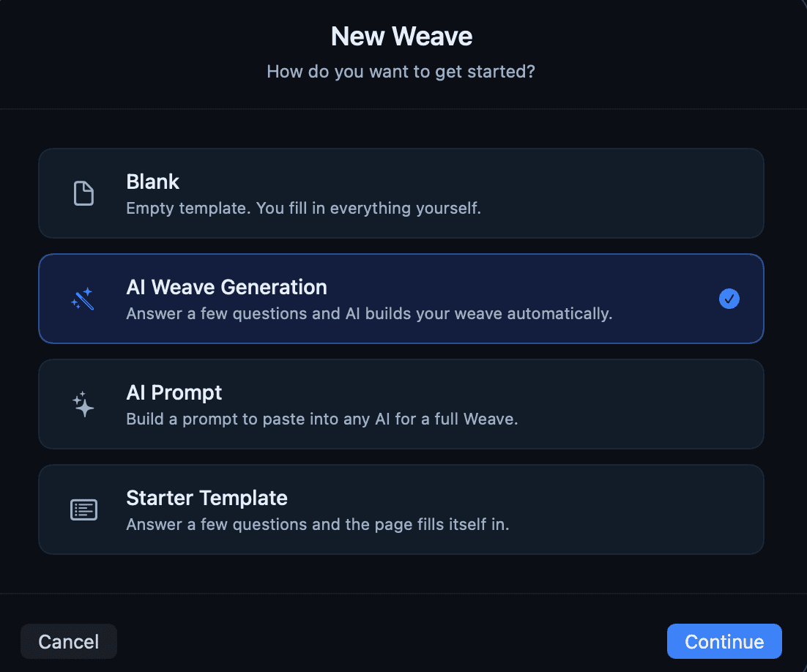The image size is (807, 672).
Task: Mark the Blank option as selected
Action: tap(401, 193)
